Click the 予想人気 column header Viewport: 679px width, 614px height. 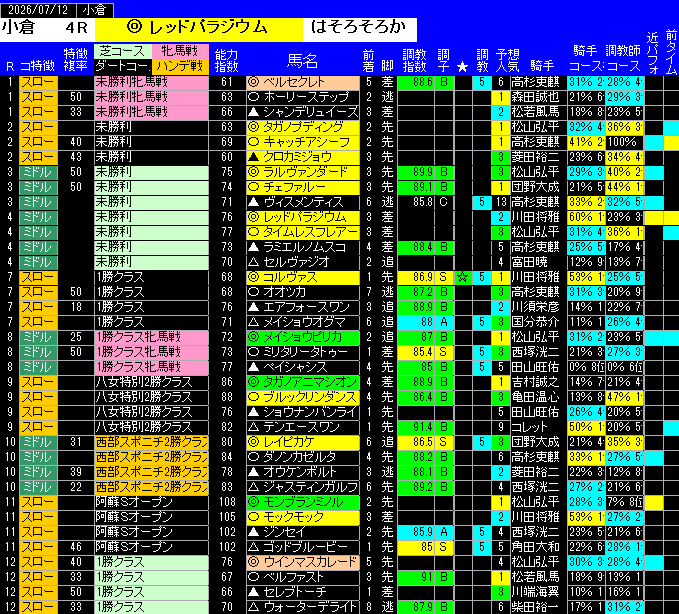(x=508, y=61)
